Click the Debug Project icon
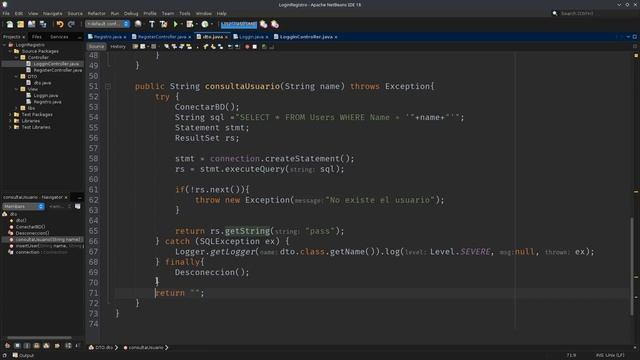The width and height of the screenshot is (640, 360). pos(190,24)
